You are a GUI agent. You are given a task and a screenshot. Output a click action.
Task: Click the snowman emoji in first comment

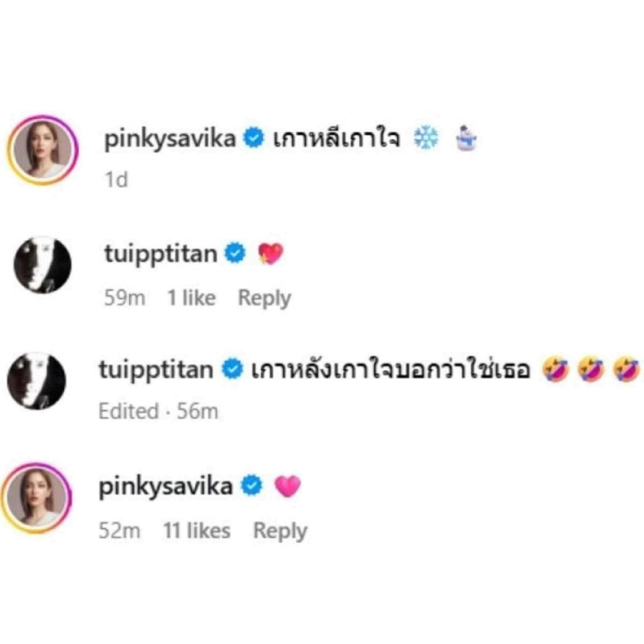click(467, 138)
